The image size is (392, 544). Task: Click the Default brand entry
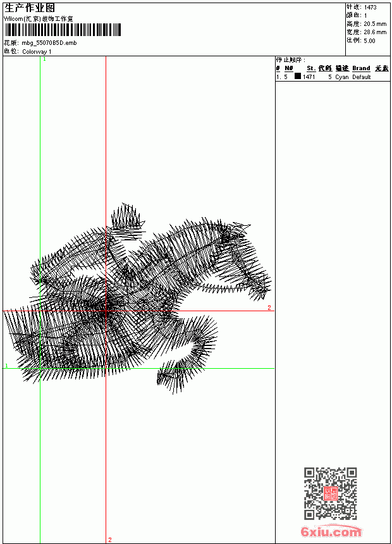362,77
